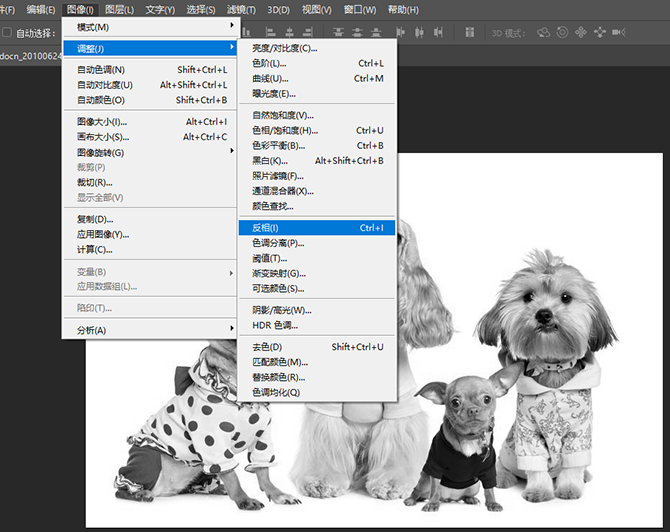Viewport: 670px width, 532px height.
Task: Choose 黑白(K) black and white
Action: (x=317, y=161)
